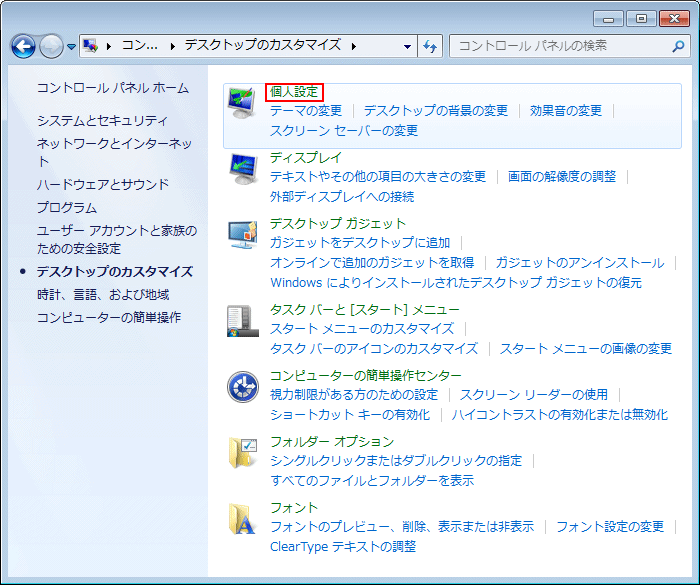Image resolution: width=700 pixels, height=585 pixels.
Task: Click the 個人設定 monitor icon
Action: coord(242,102)
